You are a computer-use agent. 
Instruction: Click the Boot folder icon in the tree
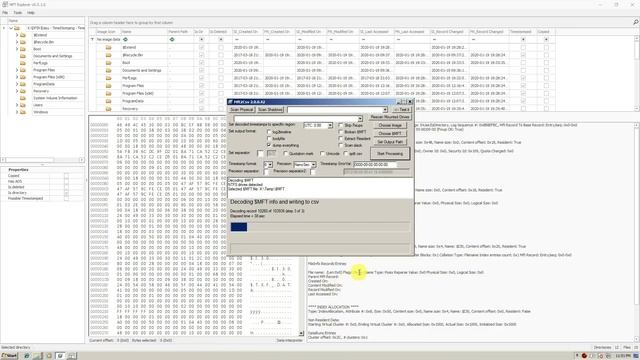[x=23, y=49]
